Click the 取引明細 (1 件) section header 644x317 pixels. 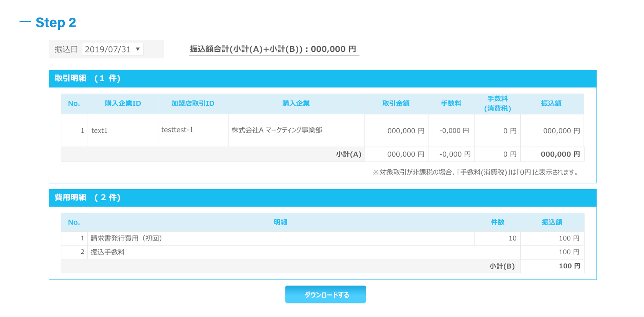point(323,78)
